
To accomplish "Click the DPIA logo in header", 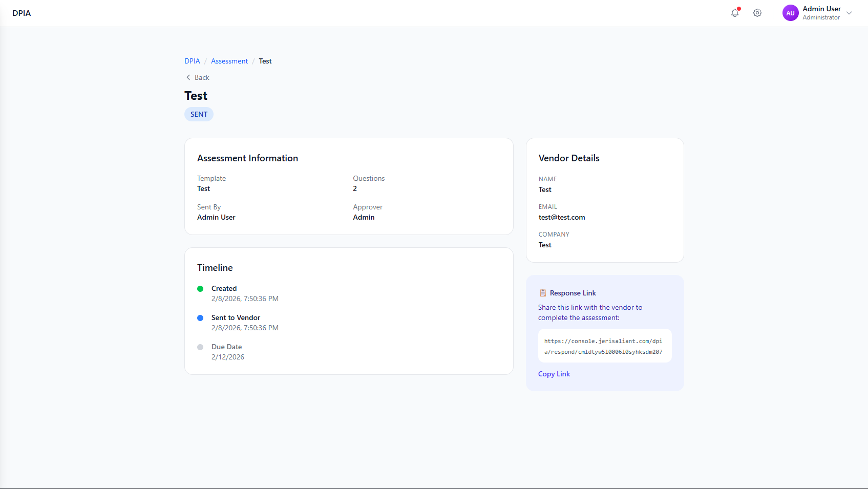I will pos(22,13).
